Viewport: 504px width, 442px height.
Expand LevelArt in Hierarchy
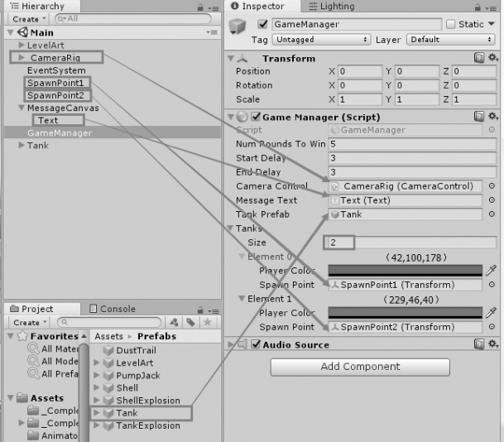[22, 45]
